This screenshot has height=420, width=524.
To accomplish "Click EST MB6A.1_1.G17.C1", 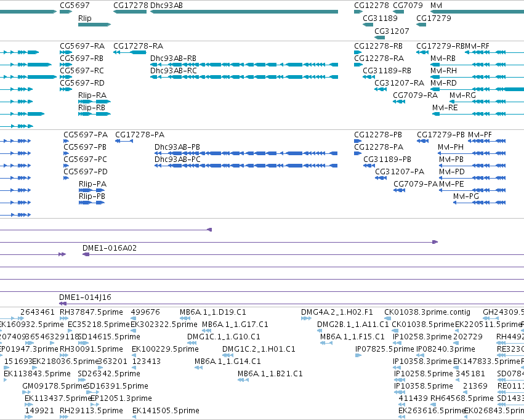I will click(206, 331).
